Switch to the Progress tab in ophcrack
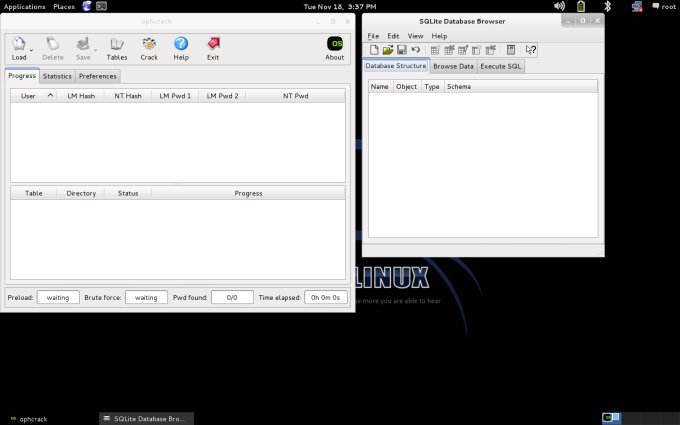The width and height of the screenshot is (680, 425). pos(22,75)
